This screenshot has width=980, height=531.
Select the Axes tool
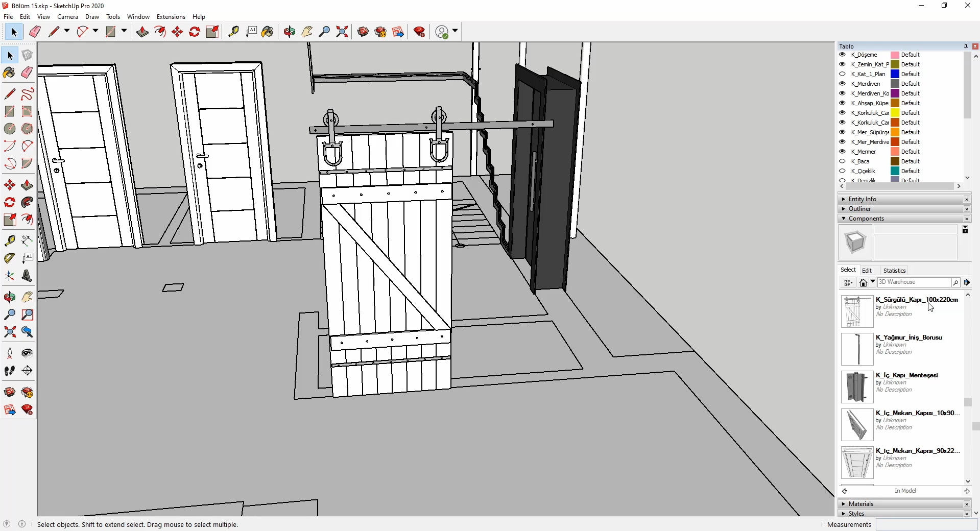point(10,276)
